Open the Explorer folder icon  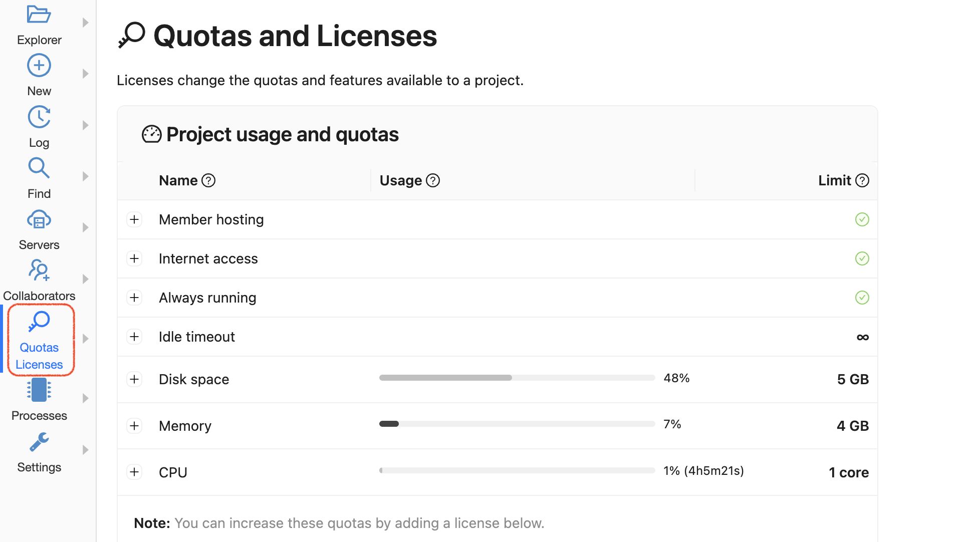(39, 15)
